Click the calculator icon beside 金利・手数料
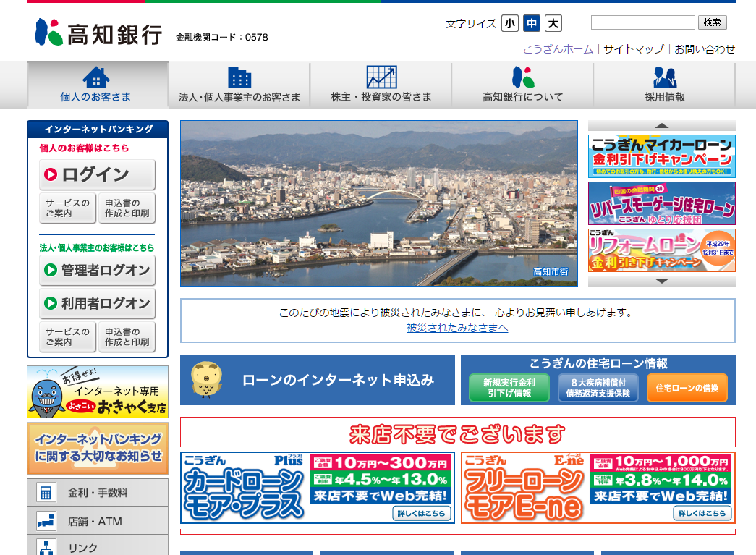The height and width of the screenshot is (555, 756). pyautogui.click(x=46, y=492)
